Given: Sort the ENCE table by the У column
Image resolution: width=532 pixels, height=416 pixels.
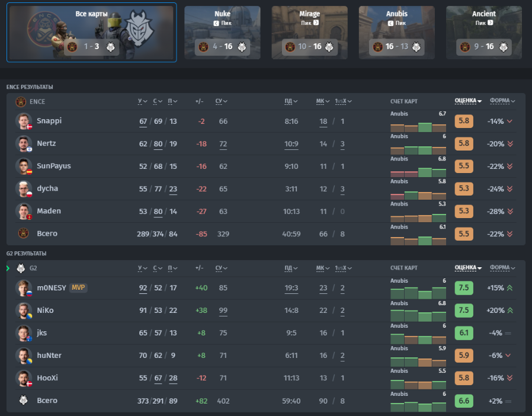Looking at the screenshot, I should [x=143, y=101].
